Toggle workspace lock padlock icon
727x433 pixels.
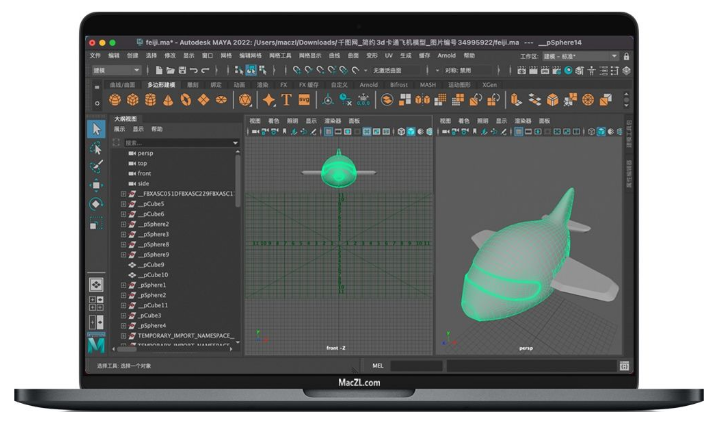pyautogui.click(x=626, y=56)
